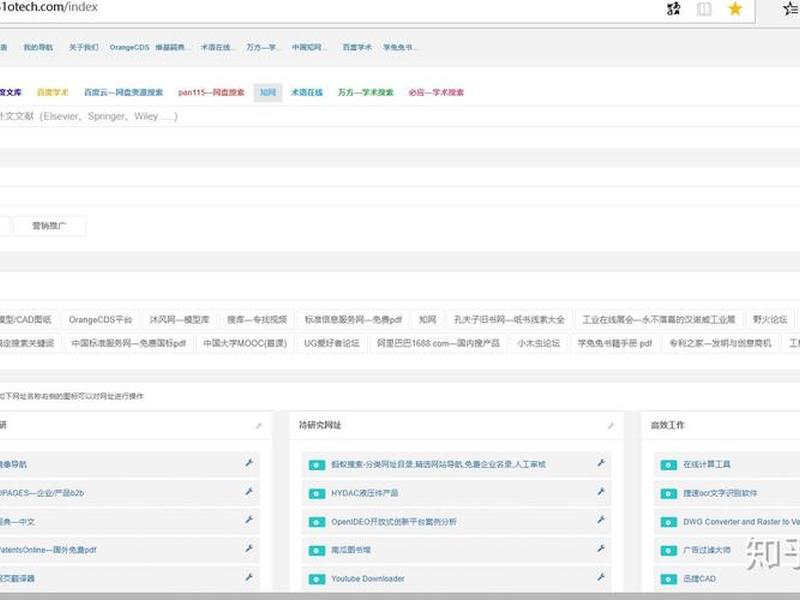
Task: Open the Youtube Downloader link
Action: point(368,579)
